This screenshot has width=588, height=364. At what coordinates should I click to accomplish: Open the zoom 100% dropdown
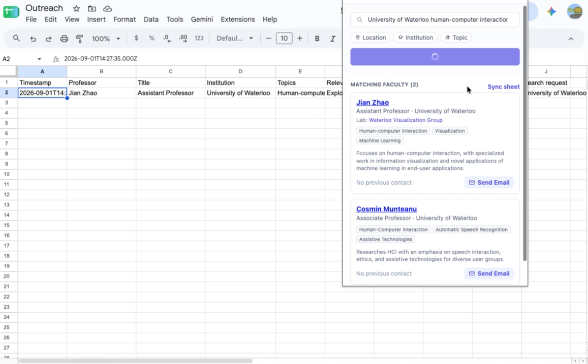coord(106,39)
